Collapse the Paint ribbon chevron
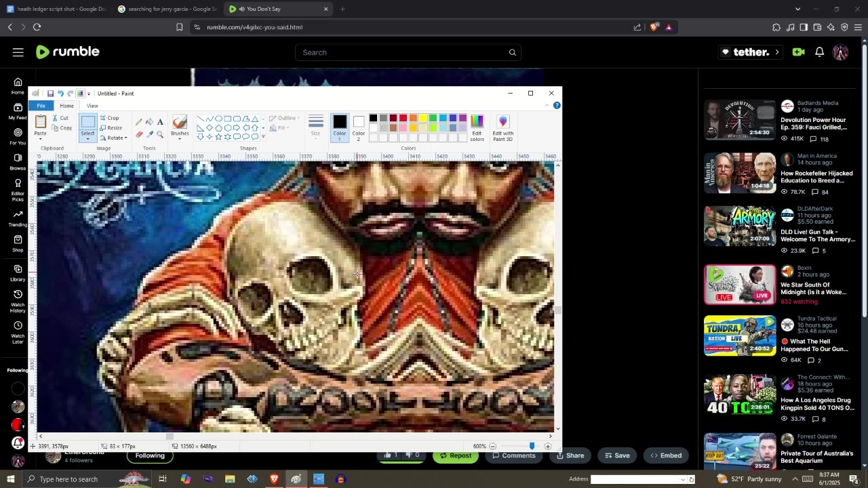868x488 pixels. pyautogui.click(x=547, y=106)
